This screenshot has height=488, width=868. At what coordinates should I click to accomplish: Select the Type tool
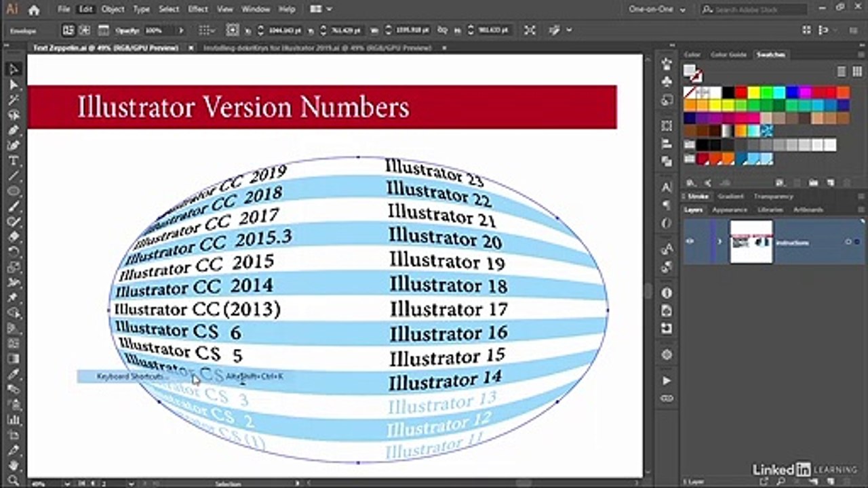(13, 161)
